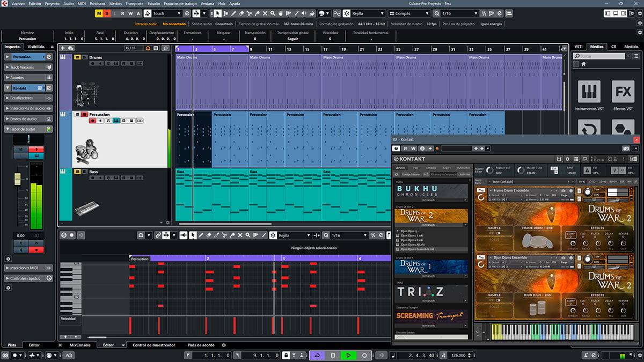This screenshot has width=644, height=362.
Task: Toggle Mute on the Bass track
Action: click(x=77, y=172)
